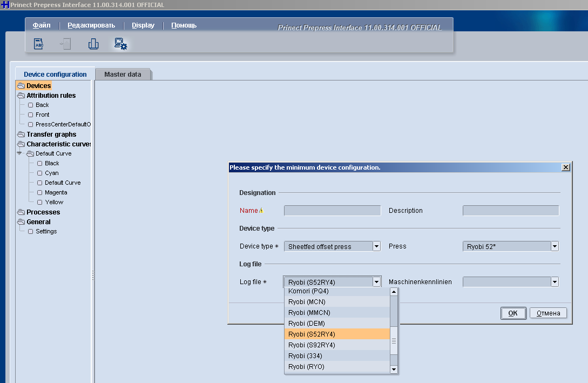Open the Press dropdown arrow

(x=555, y=246)
